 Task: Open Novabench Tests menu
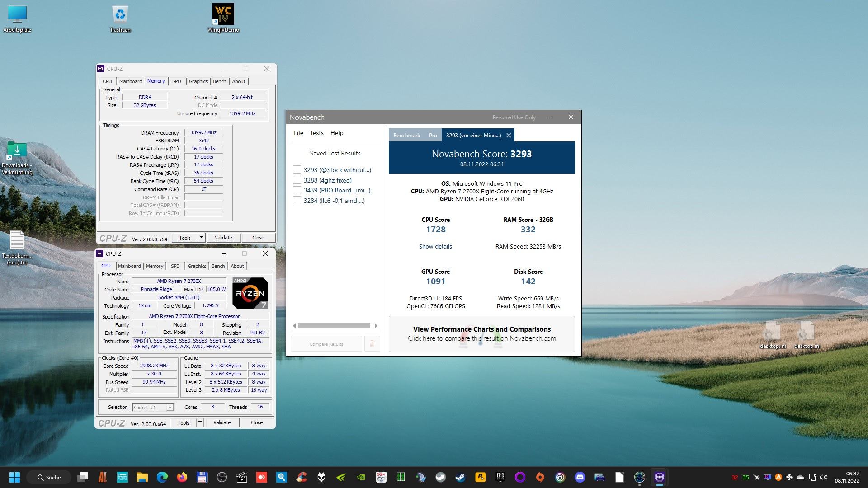[316, 133]
